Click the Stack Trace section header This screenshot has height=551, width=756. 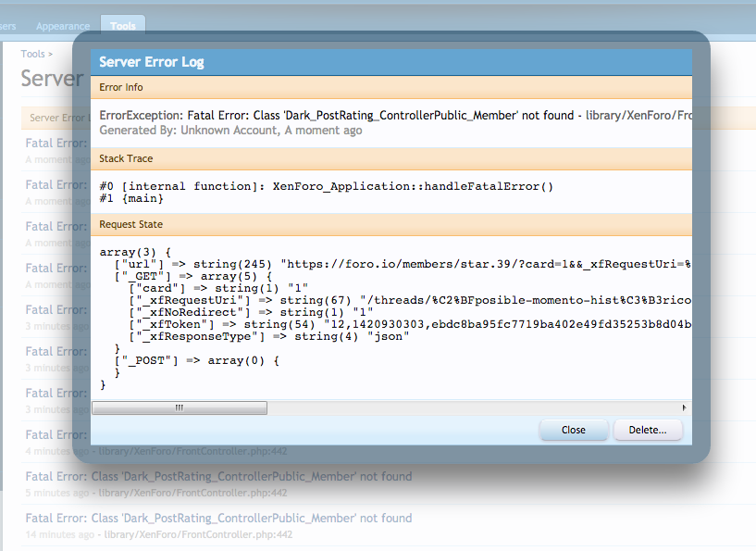125,159
